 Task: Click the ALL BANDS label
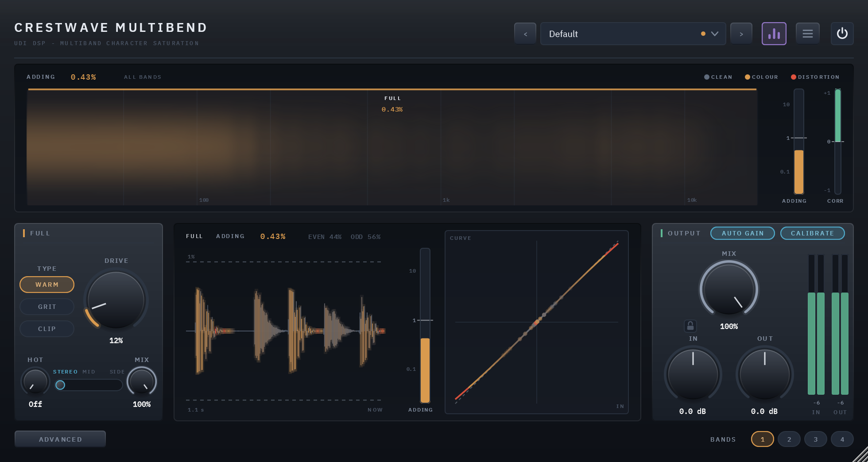point(143,77)
